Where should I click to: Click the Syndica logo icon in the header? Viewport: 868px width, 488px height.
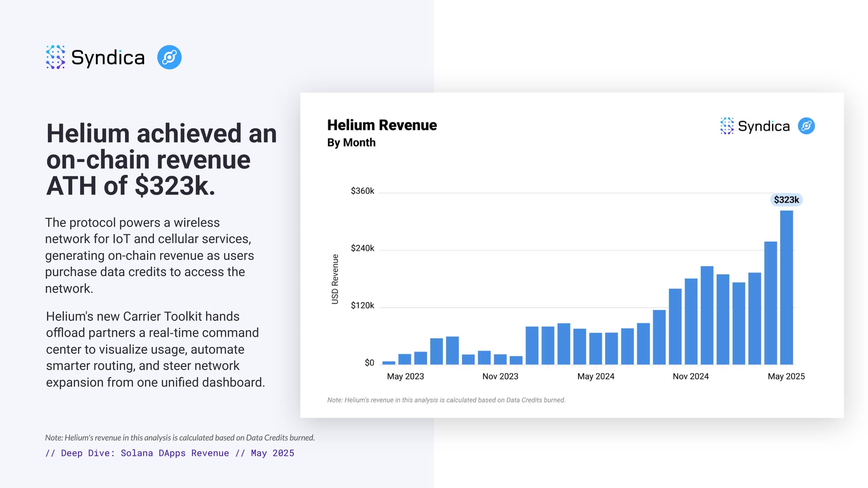pos(56,57)
